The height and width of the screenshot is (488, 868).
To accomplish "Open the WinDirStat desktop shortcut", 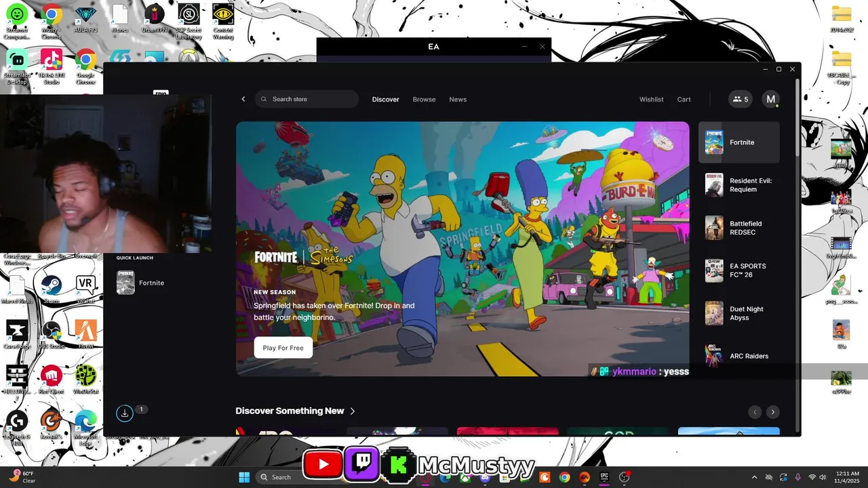I will pyautogui.click(x=85, y=380).
